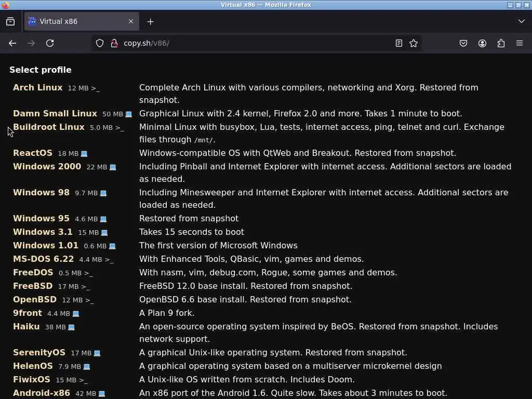Open the Pocket save icon
This screenshot has width=532, height=399.
tap(463, 43)
